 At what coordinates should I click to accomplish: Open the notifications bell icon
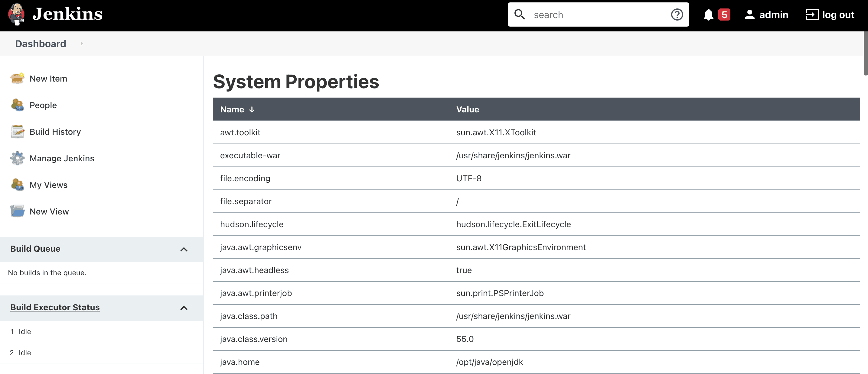coord(709,15)
